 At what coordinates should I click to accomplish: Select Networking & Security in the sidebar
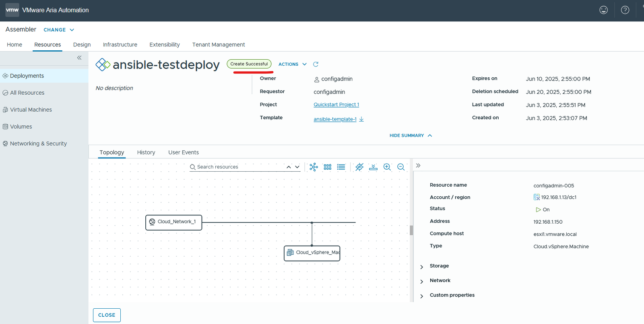[44, 143]
